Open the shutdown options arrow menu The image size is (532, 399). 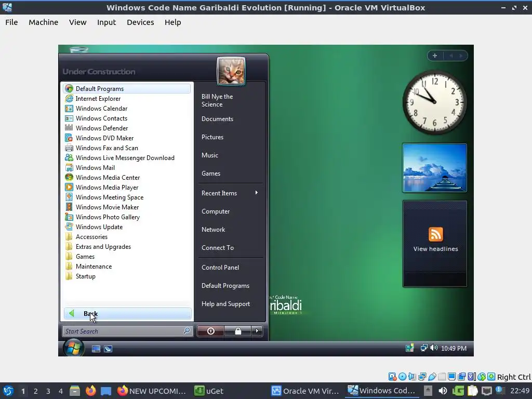[x=257, y=331]
